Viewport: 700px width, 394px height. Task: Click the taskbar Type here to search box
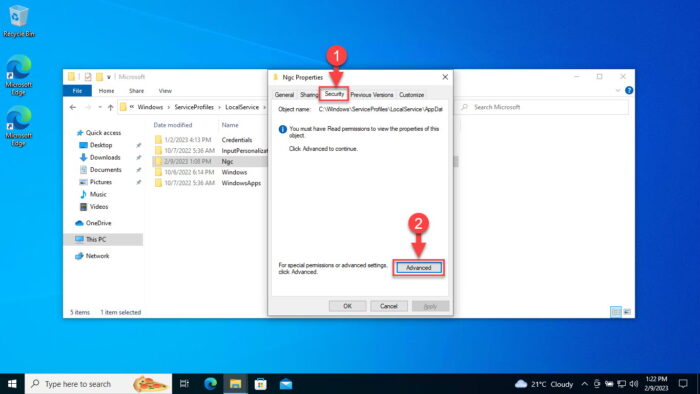click(x=98, y=384)
